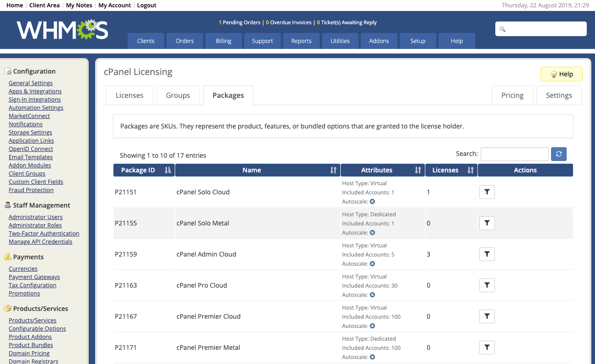Click the WHMCS logo
Screen dimensions: 595x364
coord(63,30)
